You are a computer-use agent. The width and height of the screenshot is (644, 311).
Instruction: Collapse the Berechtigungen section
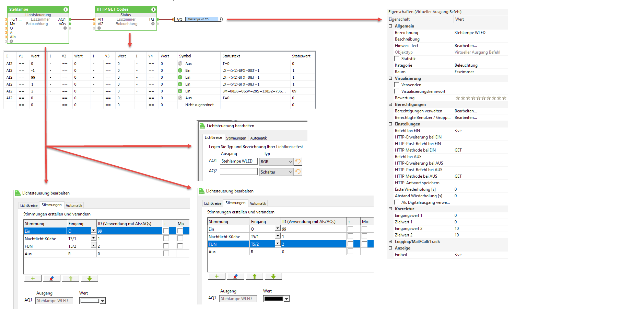tap(390, 104)
